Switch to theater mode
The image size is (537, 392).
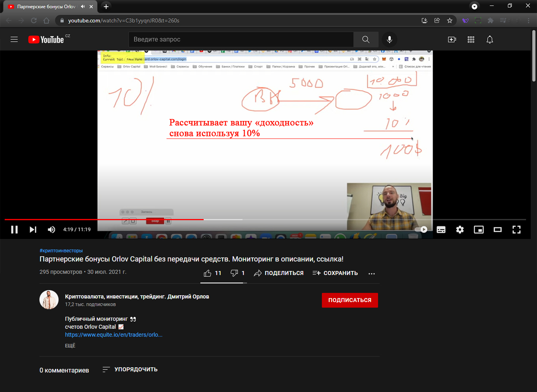(x=498, y=230)
